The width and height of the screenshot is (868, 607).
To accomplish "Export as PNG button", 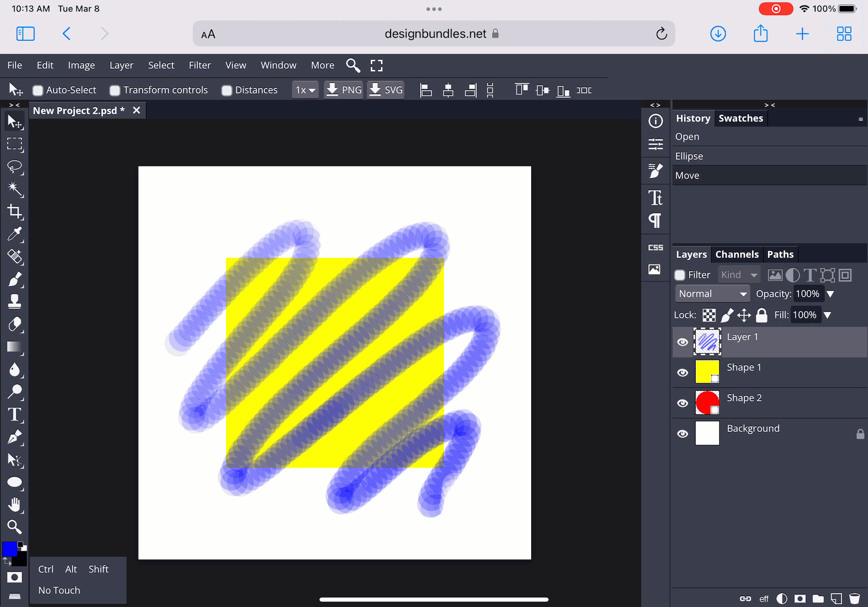I will [x=344, y=90].
